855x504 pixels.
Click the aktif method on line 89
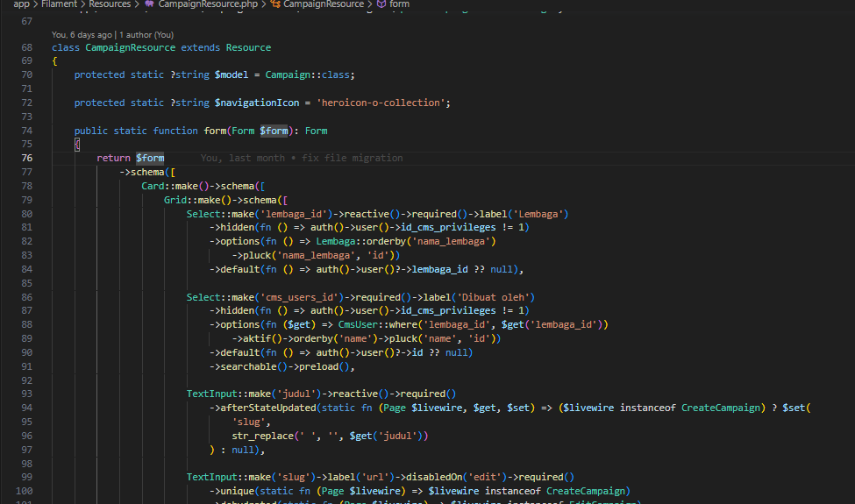coord(257,339)
